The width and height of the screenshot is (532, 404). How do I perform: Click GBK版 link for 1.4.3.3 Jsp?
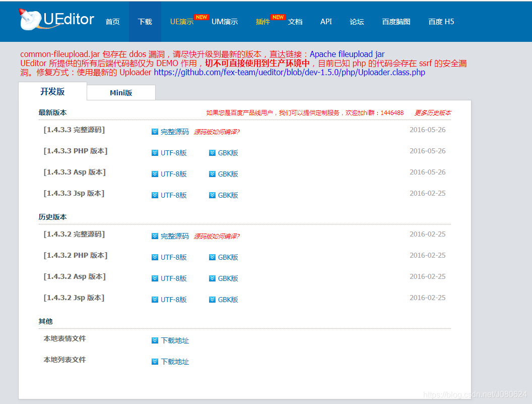pyautogui.click(x=228, y=195)
